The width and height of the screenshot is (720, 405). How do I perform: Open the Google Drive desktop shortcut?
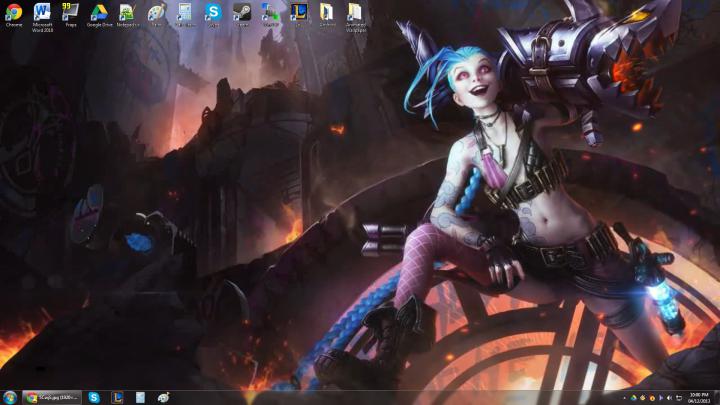click(x=99, y=15)
